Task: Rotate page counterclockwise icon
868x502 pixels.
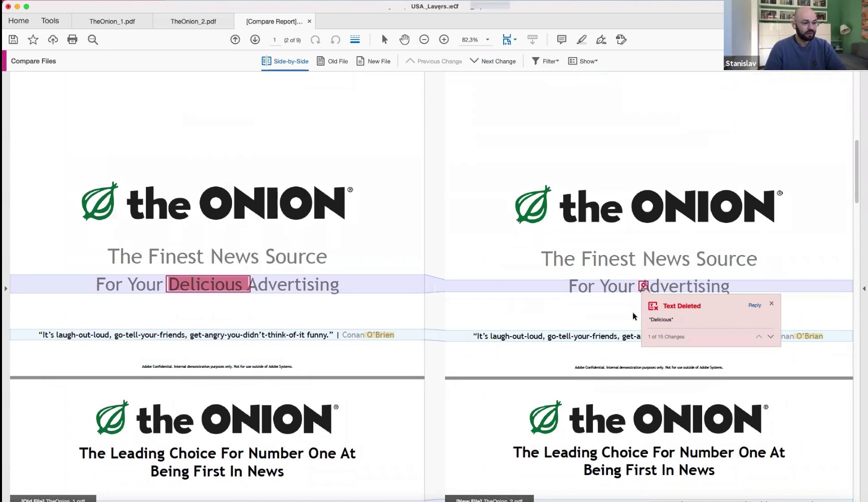Action: [335, 40]
